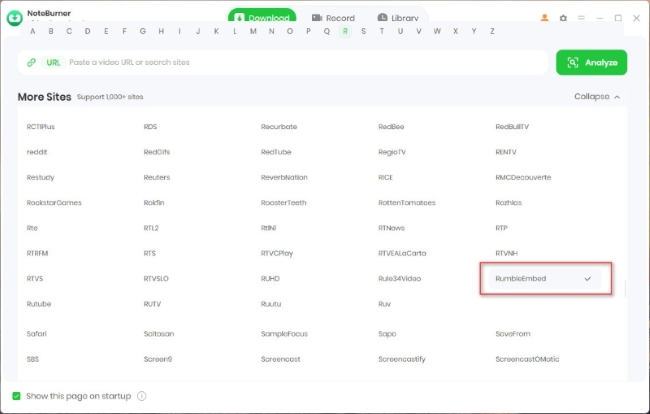Open the RTVCPlay site
The image size is (650, 414).
tap(277, 253)
